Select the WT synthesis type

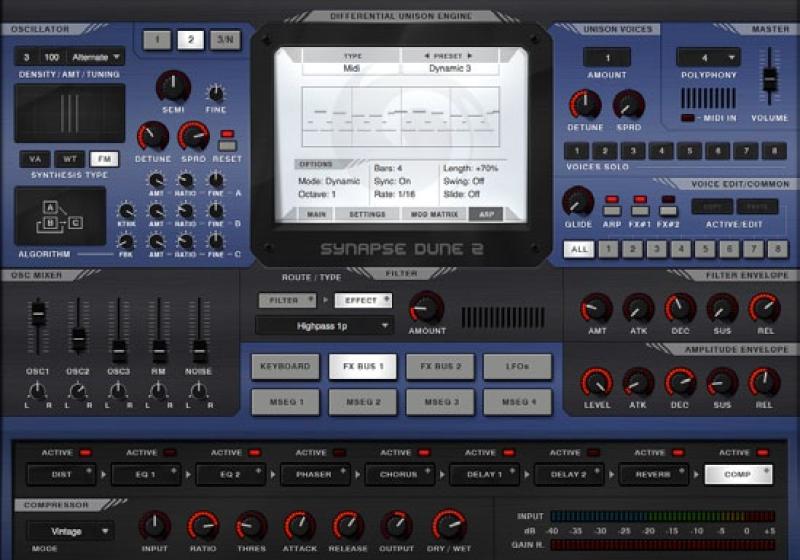point(69,159)
